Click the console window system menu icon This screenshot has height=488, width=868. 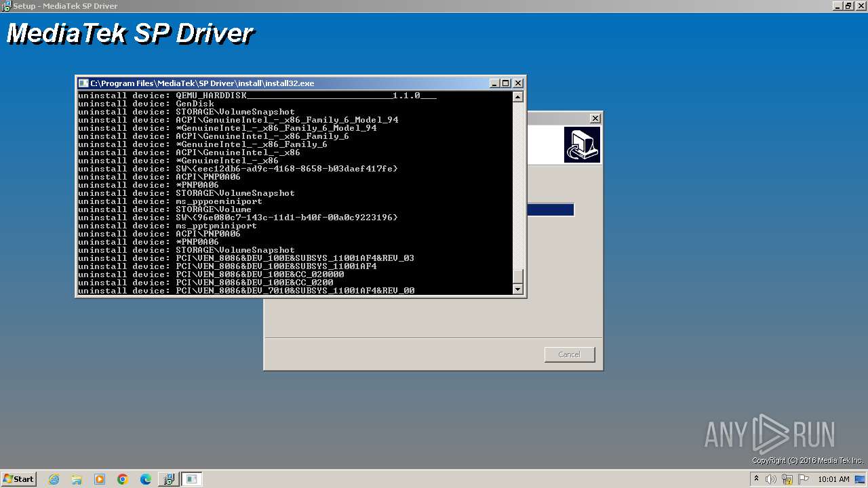[x=83, y=83]
